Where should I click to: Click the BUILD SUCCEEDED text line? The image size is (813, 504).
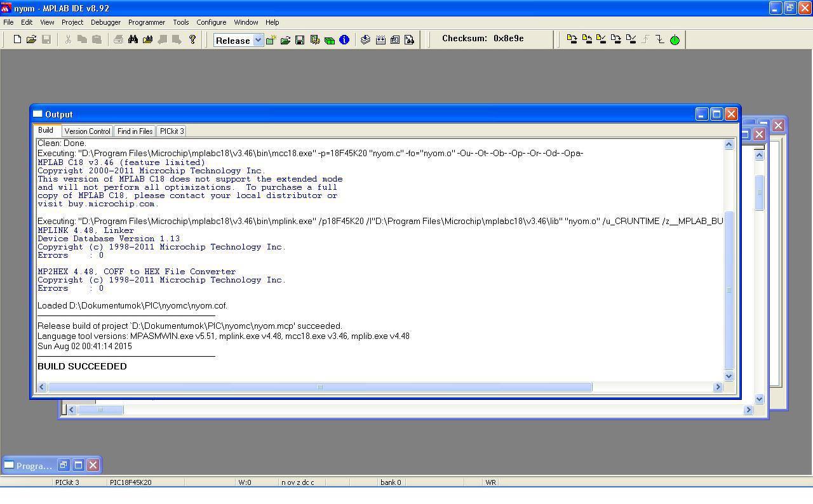click(82, 366)
